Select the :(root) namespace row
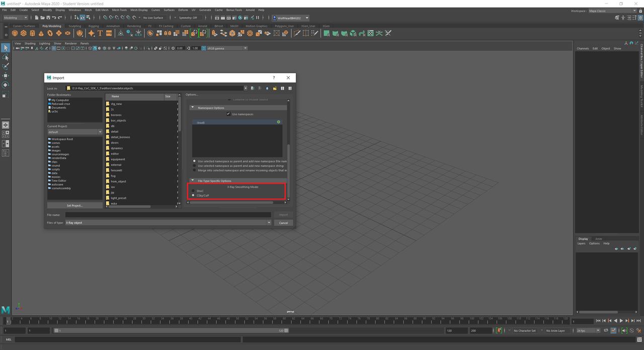The image size is (644, 350). 237,122
